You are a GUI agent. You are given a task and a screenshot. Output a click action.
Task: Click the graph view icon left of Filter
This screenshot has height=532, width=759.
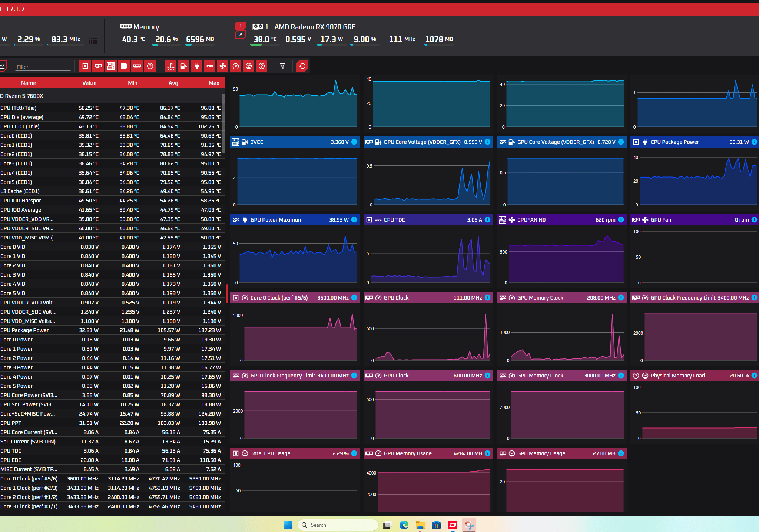(x=3, y=66)
